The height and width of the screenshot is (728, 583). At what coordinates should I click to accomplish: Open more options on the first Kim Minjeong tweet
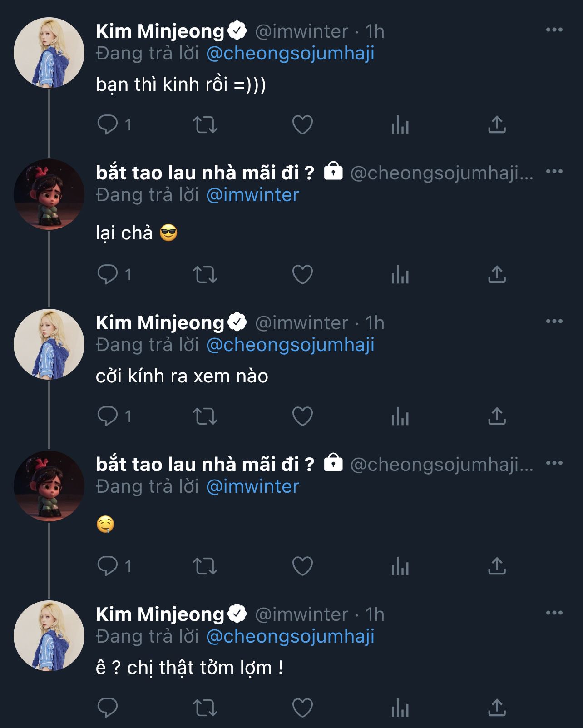(554, 30)
